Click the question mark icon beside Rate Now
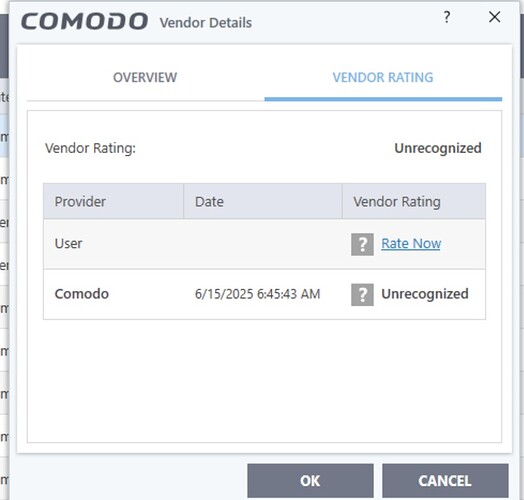524x500 pixels. pyautogui.click(x=362, y=244)
